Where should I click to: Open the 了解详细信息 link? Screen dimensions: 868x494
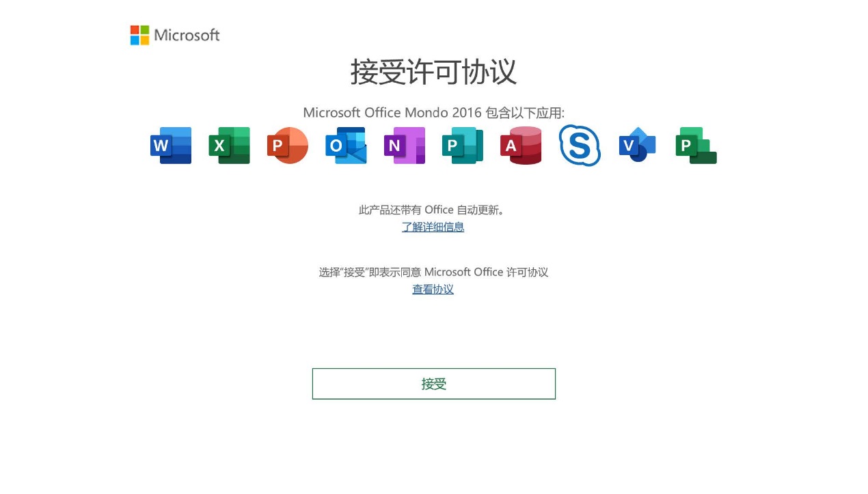pos(433,227)
